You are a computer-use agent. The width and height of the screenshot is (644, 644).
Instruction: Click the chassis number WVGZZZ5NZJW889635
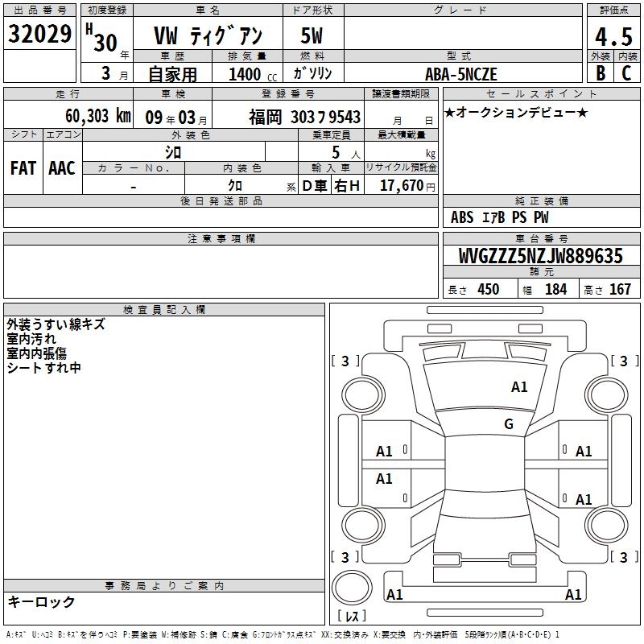pos(540,256)
